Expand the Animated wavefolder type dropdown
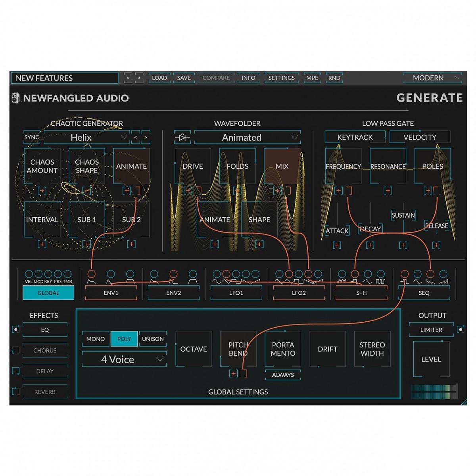Viewport: 476px width, 476px height. click(248, 138)
